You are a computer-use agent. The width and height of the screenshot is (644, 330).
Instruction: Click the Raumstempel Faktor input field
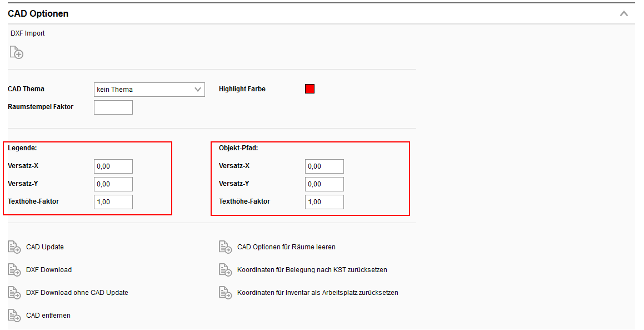point(113,107)
